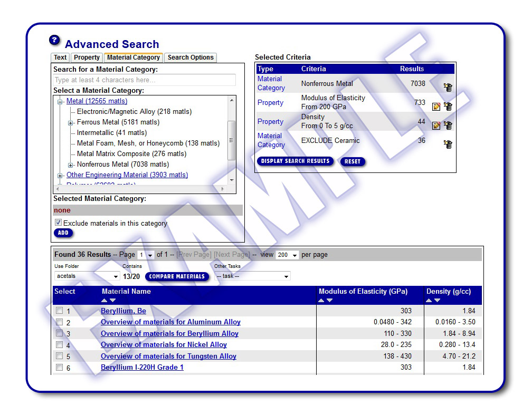Open the Search Options tab

click(191, 57)
